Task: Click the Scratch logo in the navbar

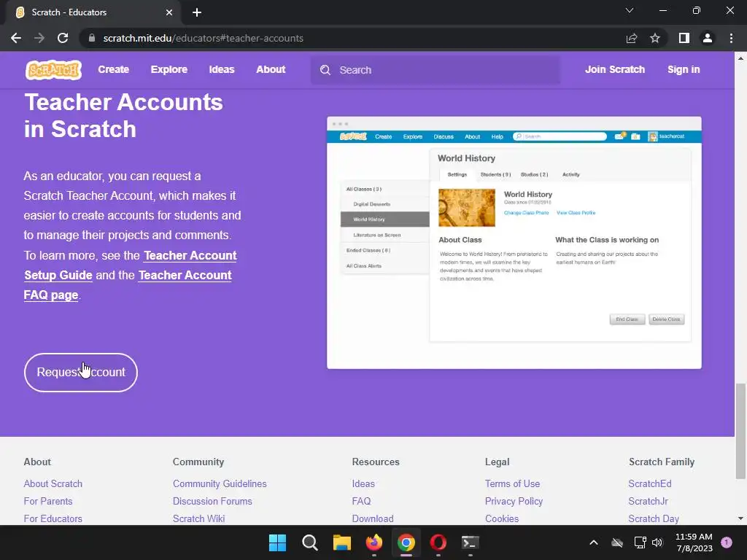Action: pos(53,70)
